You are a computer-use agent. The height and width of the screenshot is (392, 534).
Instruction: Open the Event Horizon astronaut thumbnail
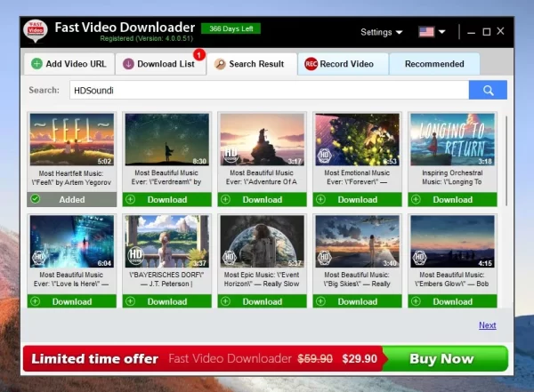click(263, 241)
